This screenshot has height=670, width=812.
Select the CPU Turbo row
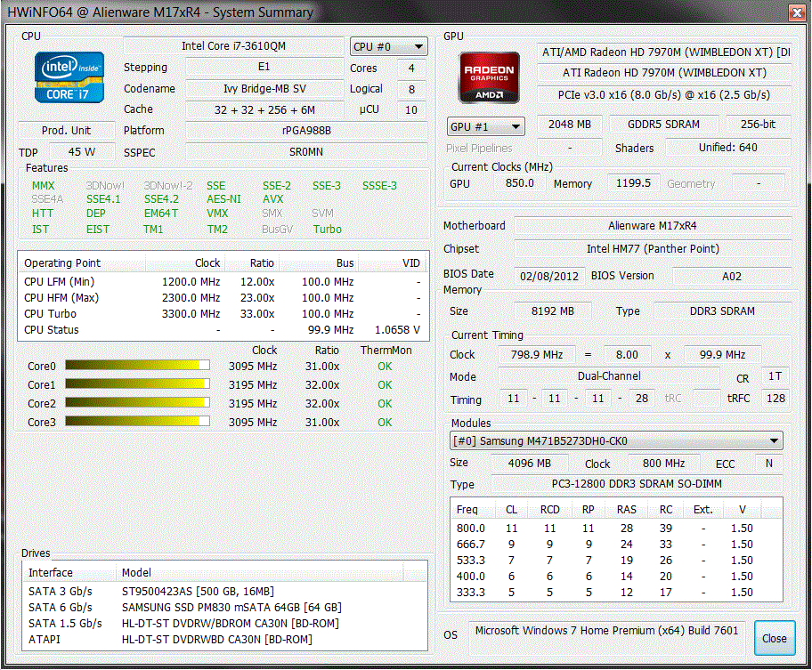223,314
